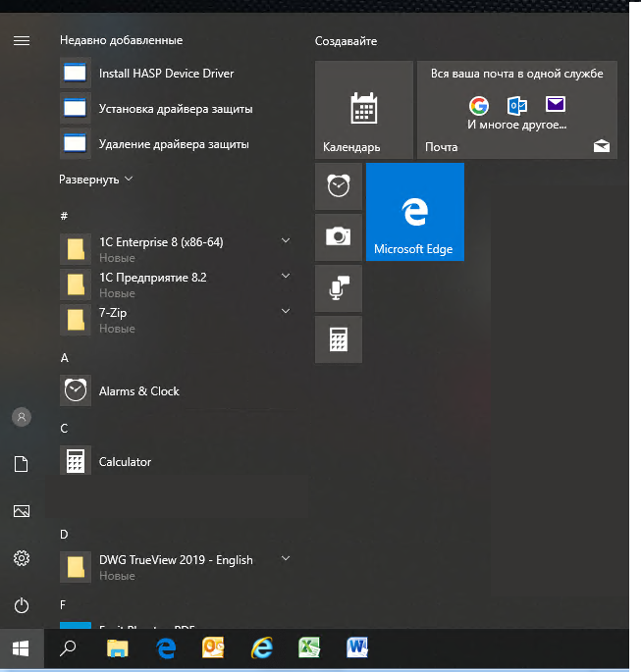641x672 pixels.
Task: Launch Edge from the taskbar
Action: coord(166,648)
